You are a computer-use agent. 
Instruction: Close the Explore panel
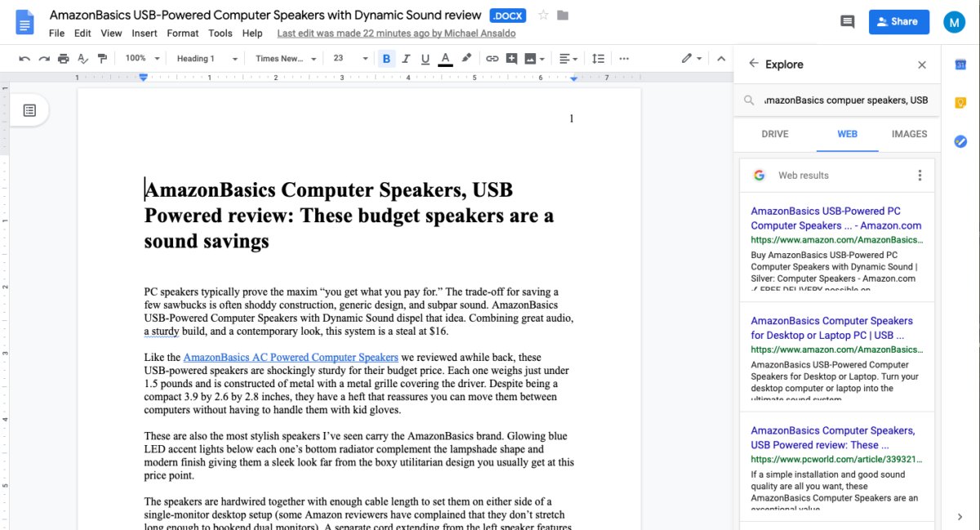(922, 65)
